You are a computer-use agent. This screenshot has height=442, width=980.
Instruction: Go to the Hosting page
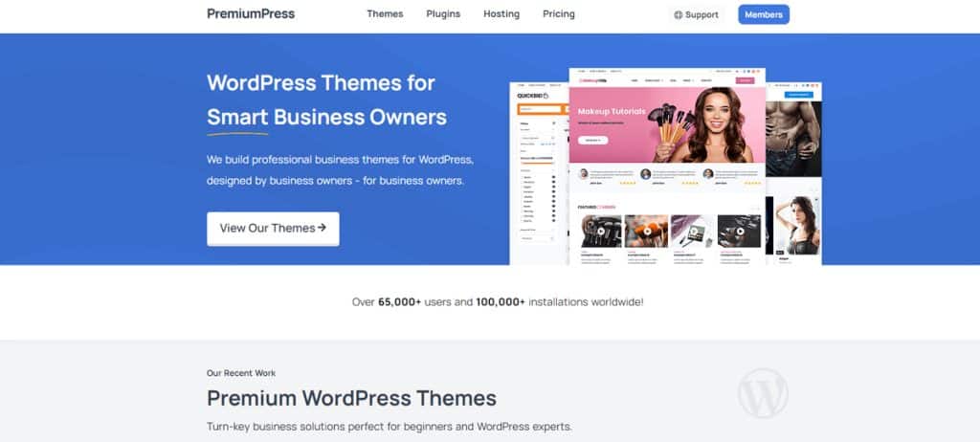[x=501, y=13]
